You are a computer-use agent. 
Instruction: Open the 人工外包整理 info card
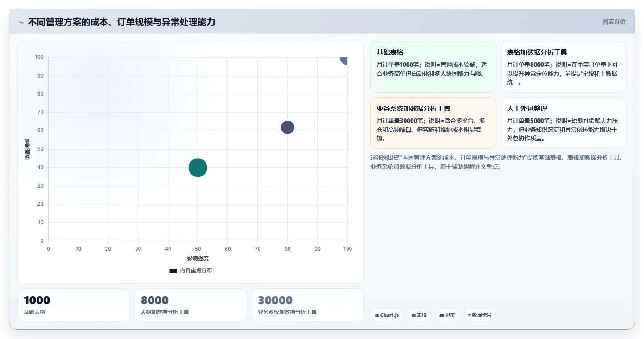pos(563,123)
